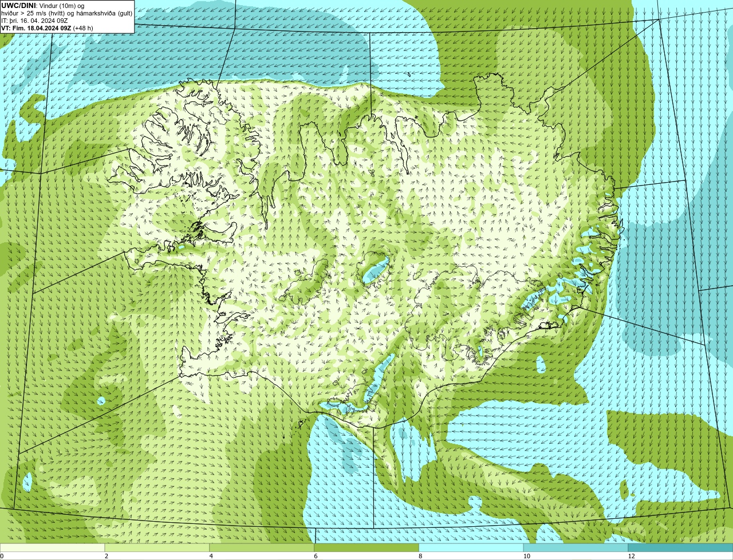
Task: Select the teal scale segment above 12 m/s
Action: click(x=680, y=547)
